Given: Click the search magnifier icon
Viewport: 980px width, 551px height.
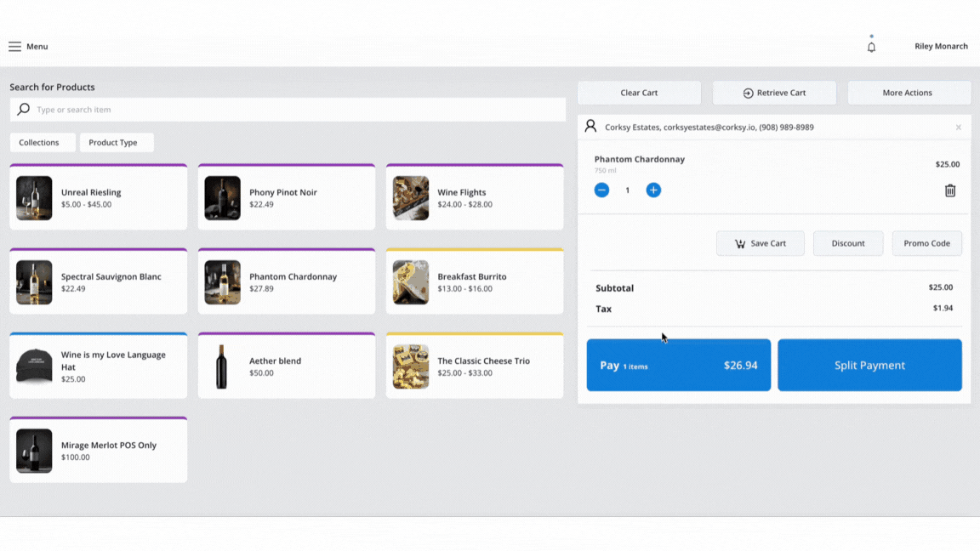Looking at the screenshot, I should click(24, 110).
